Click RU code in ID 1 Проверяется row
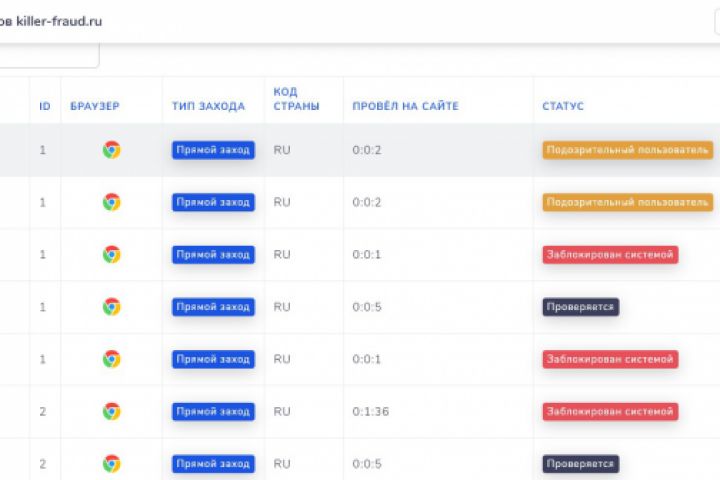Image resolution: width=720 pixels, height=480 pixels. (282, 307)
